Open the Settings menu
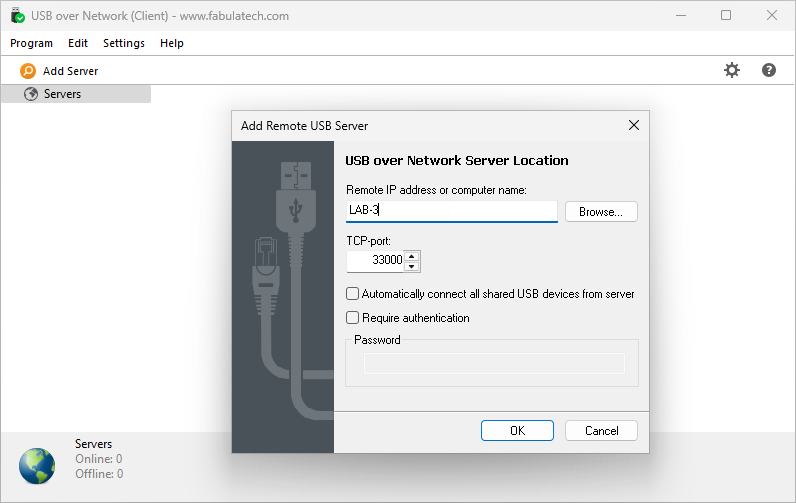Screen dimensions: 796x503 [124, 43]
